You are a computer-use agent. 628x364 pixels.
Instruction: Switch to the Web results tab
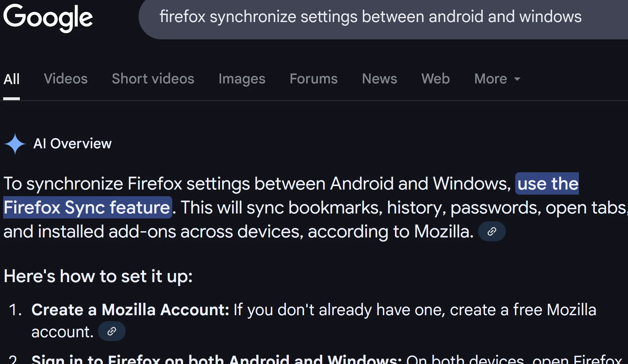(436, 79)
